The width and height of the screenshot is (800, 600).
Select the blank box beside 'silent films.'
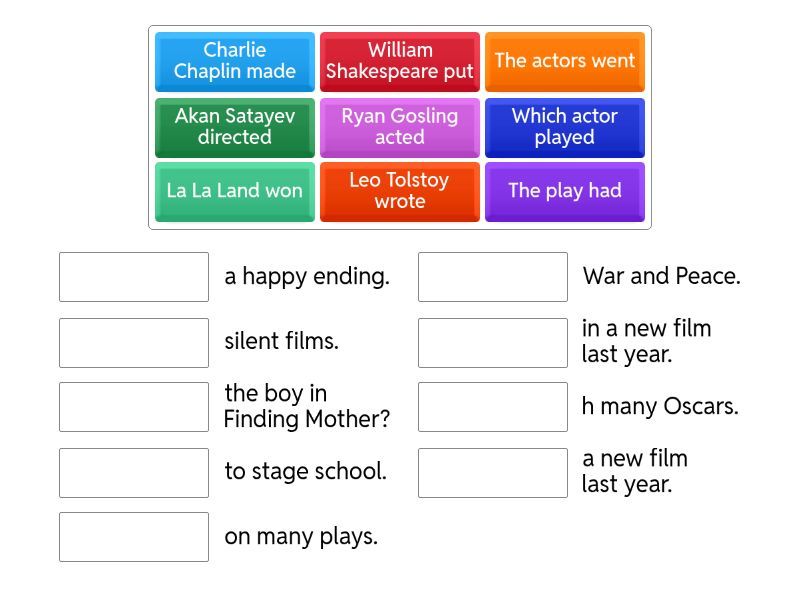click(134, 342)
